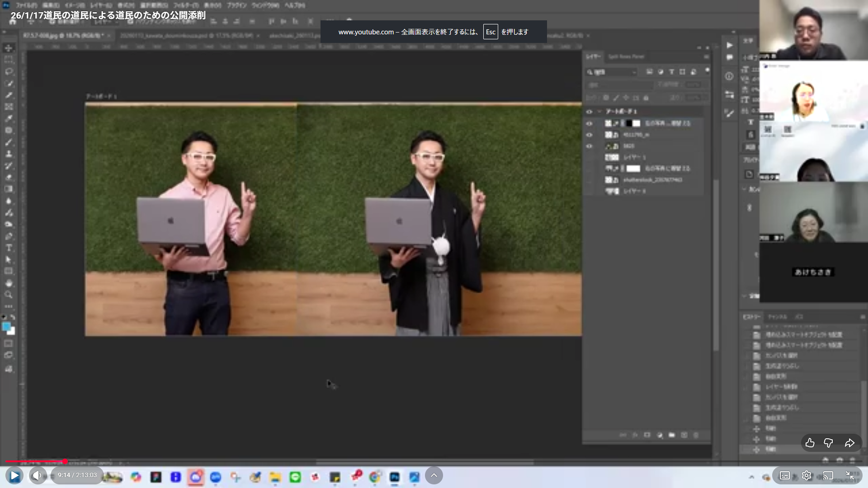This screenshot has width=868, height=488.
Task: Expand the more controls chevron button
Action: (x=434, y=475)
